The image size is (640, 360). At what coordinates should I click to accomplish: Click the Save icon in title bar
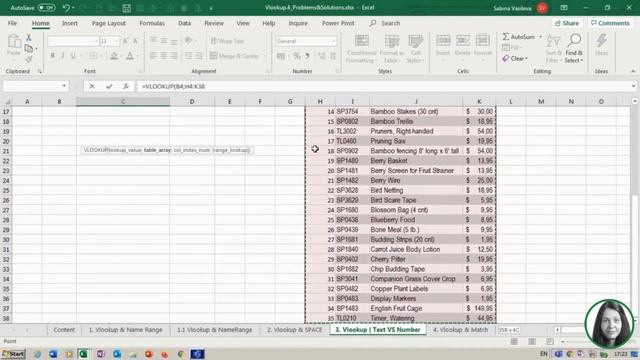pyautogui.click(x=127, y=8)
